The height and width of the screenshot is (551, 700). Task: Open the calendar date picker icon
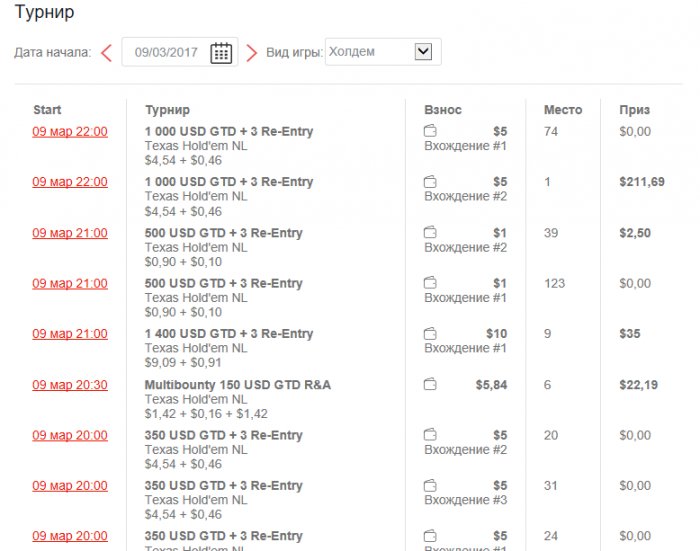(221, 53)
